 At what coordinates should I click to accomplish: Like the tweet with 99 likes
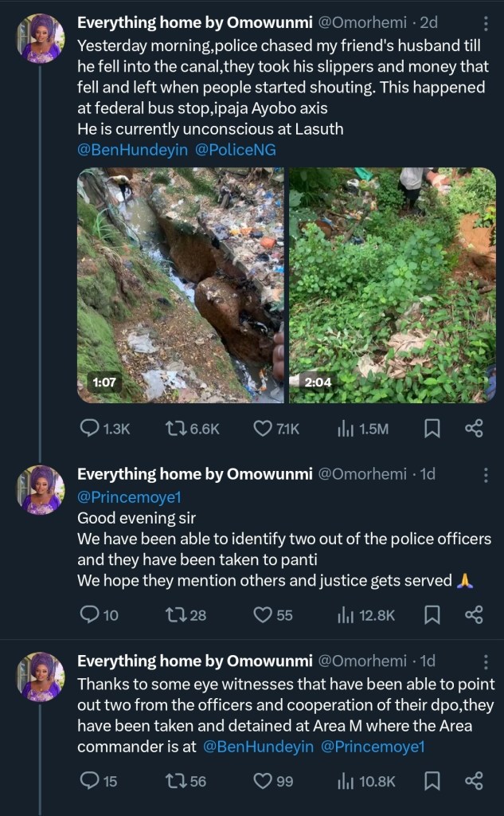pos(264,781)
